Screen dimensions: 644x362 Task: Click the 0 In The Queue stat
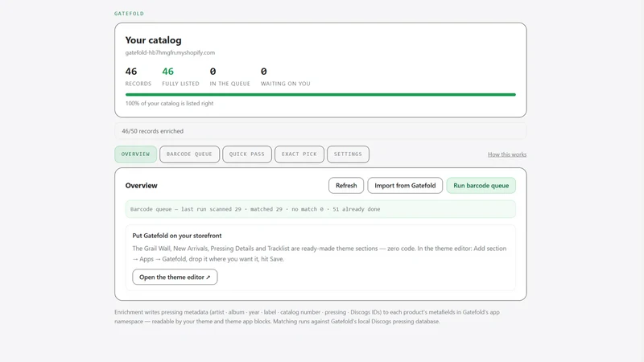[x=213, y=72]
